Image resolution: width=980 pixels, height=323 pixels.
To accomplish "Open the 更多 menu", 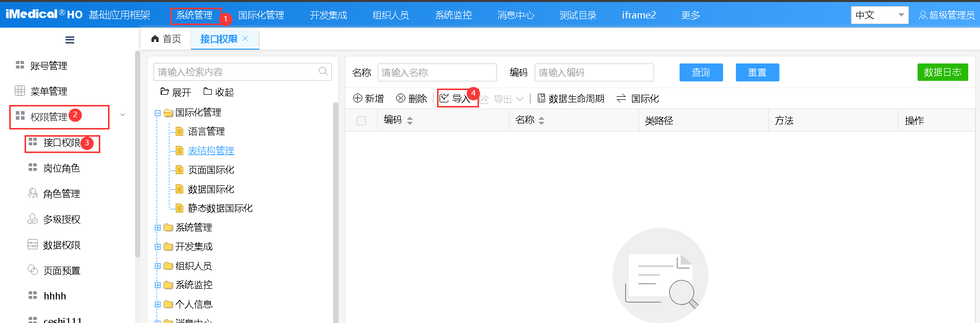I will [691, 15].
